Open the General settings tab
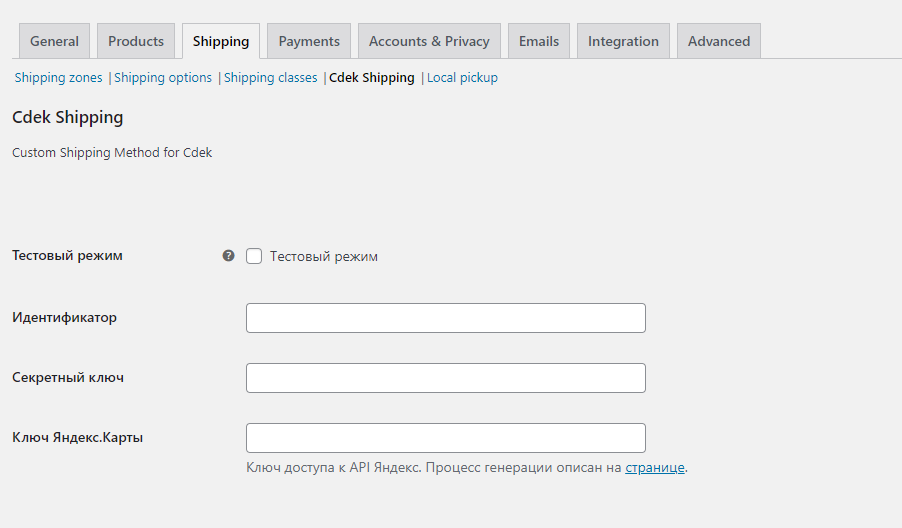Screen dimensions: 902x528 click(x=54, y=41)
